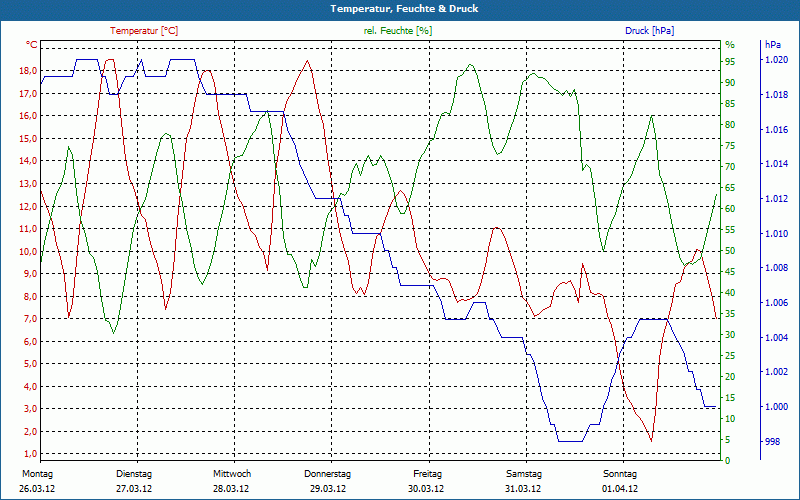Click the date '27.03.12'
The height and width of the screenshot is (500, 800).
point(134,489)
